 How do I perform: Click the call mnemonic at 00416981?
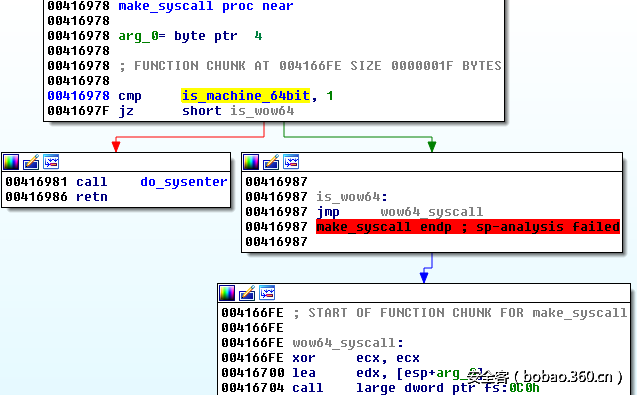[92, 182]
